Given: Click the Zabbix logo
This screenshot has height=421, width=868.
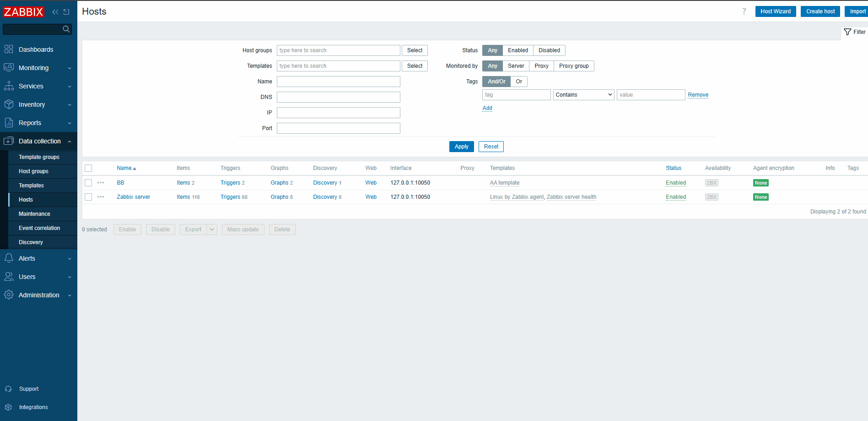Looking at the screenshot, I should pyautogui.click(x=23, y=12).
